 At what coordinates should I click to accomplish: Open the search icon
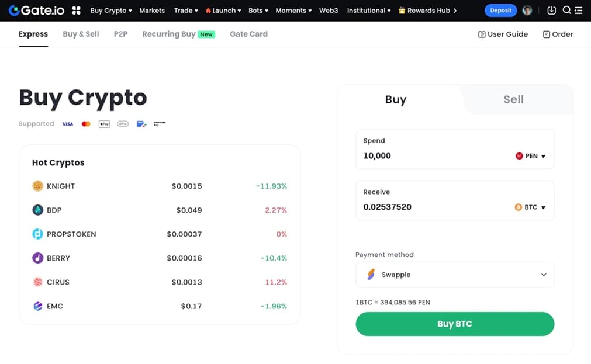pyautogui.click(x=567, y=10)
